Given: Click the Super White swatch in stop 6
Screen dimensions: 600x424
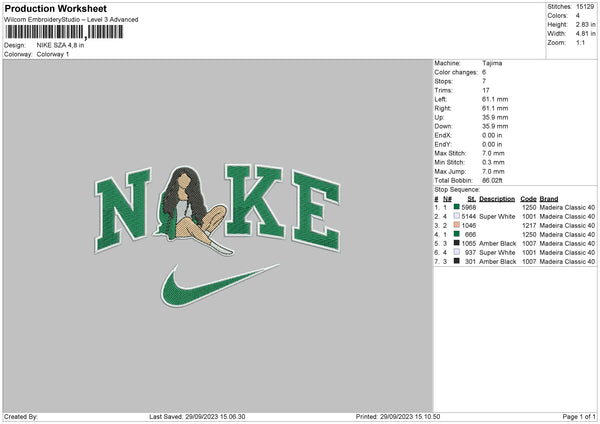Looking at the screenshot, I should pyautogui.click(x=456, y=252).
